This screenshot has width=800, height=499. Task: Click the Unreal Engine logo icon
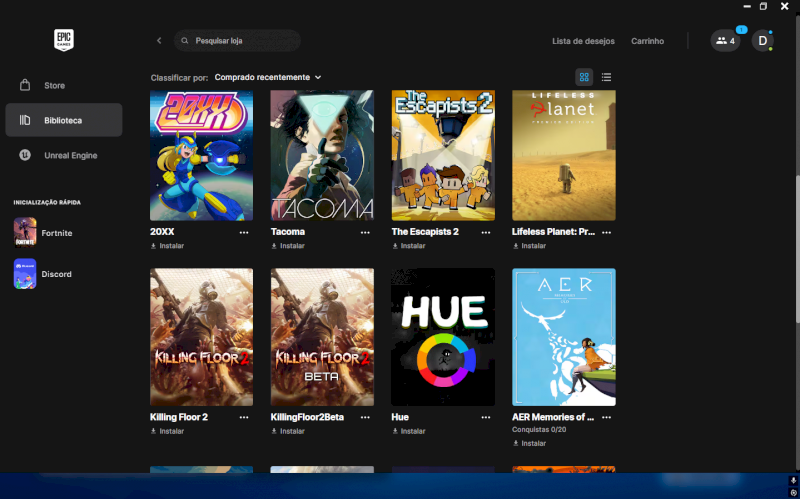(24, 155)
